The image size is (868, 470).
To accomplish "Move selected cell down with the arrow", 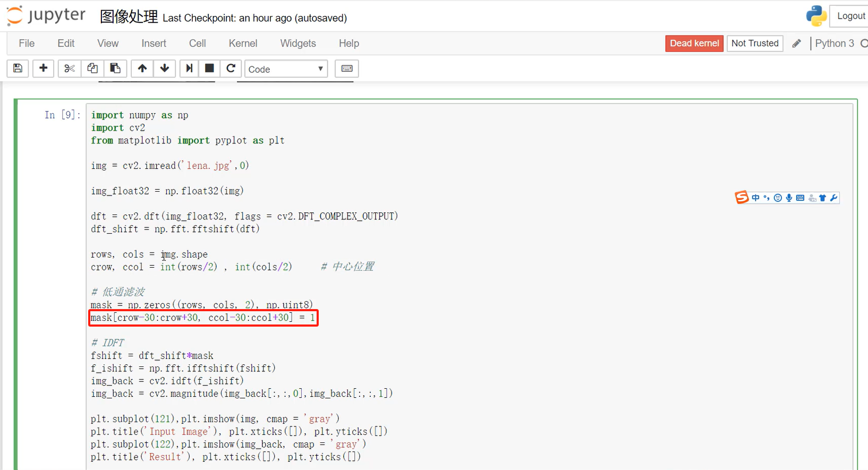I will pos(165,68).
